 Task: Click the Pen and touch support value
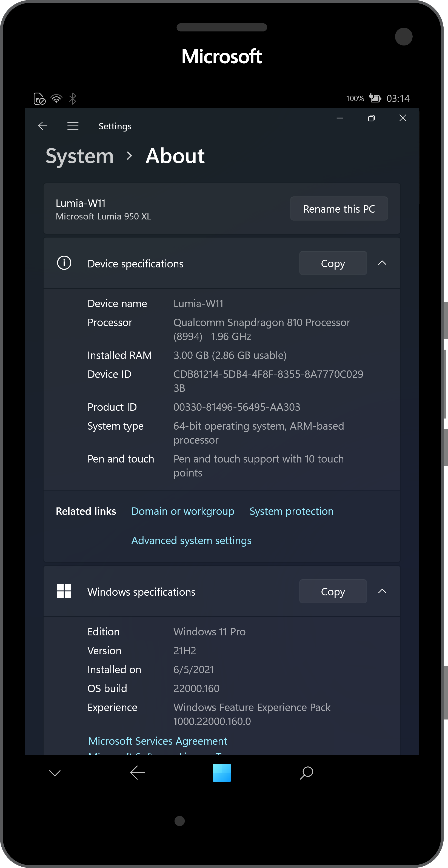point(259,466)
